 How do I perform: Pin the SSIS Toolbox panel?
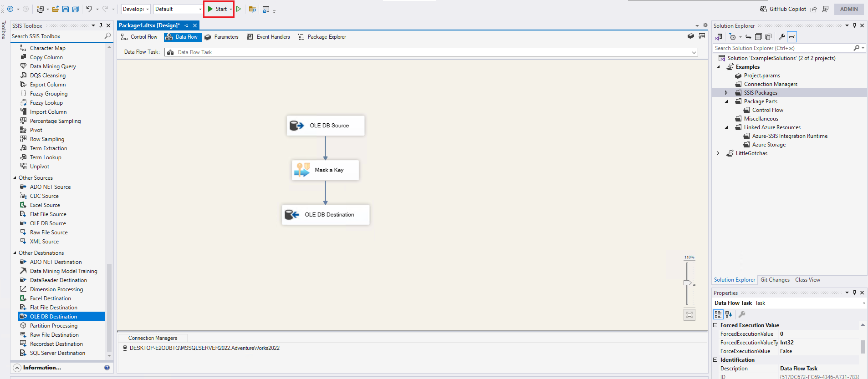click(101, 25)
